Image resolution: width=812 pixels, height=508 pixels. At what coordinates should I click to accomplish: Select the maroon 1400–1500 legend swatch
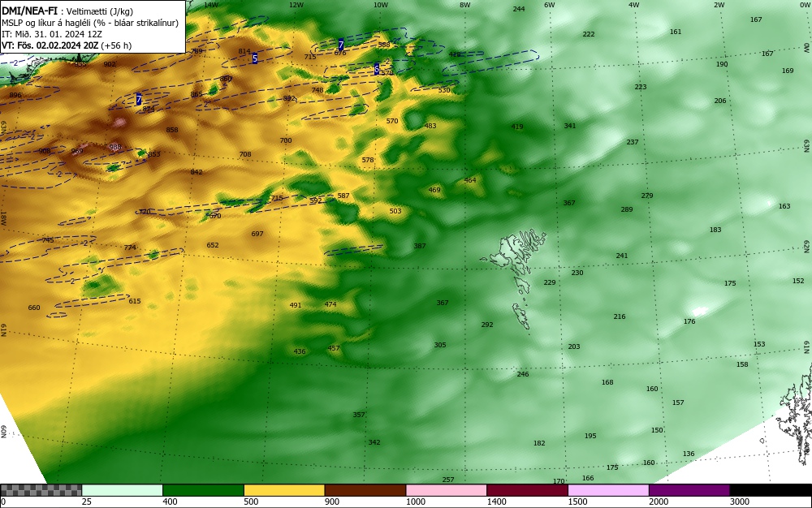pyautogui.click(x=527, y=490)
